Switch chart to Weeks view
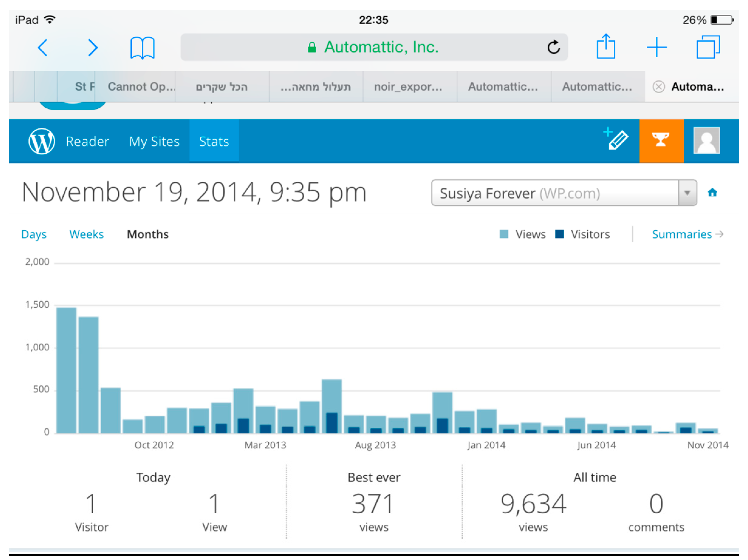 86,234
